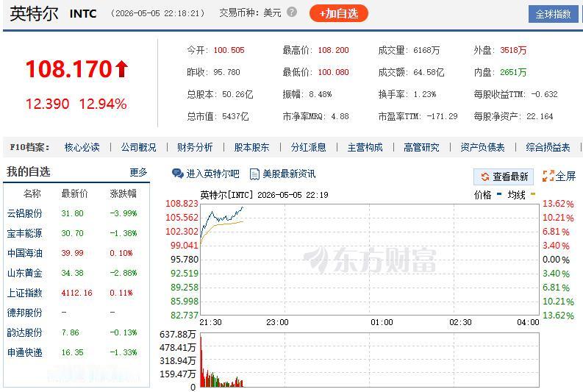Click the 最低价 value 100.080
This screenshot has width=583, height=392.
(x=334, y=72)
